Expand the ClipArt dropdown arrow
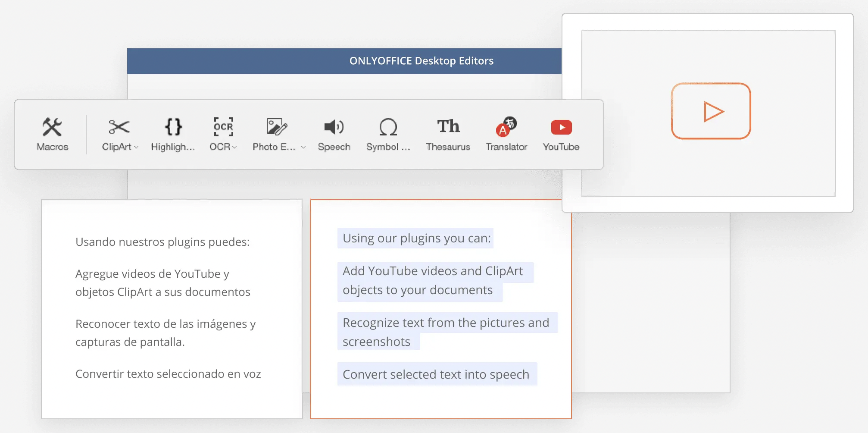Viewport: 868px width, 433px height. 136,147
